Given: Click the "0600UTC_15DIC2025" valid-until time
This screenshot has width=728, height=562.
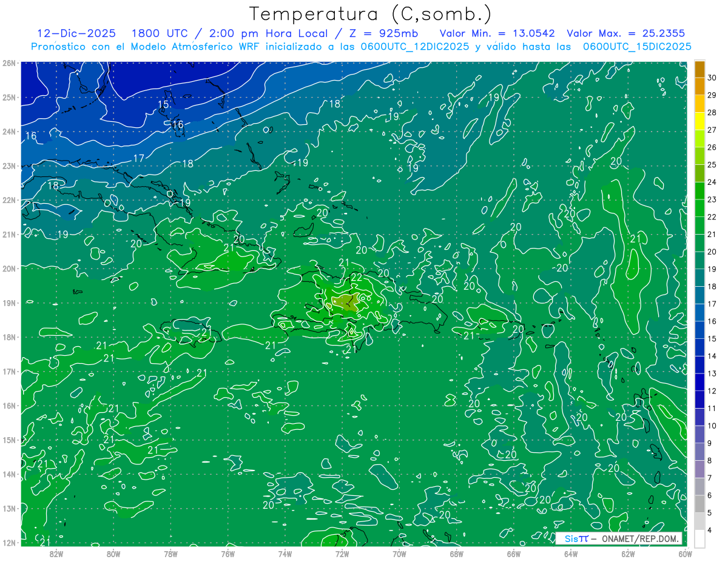Looking at the screenshot, I should tap(637, 47).
